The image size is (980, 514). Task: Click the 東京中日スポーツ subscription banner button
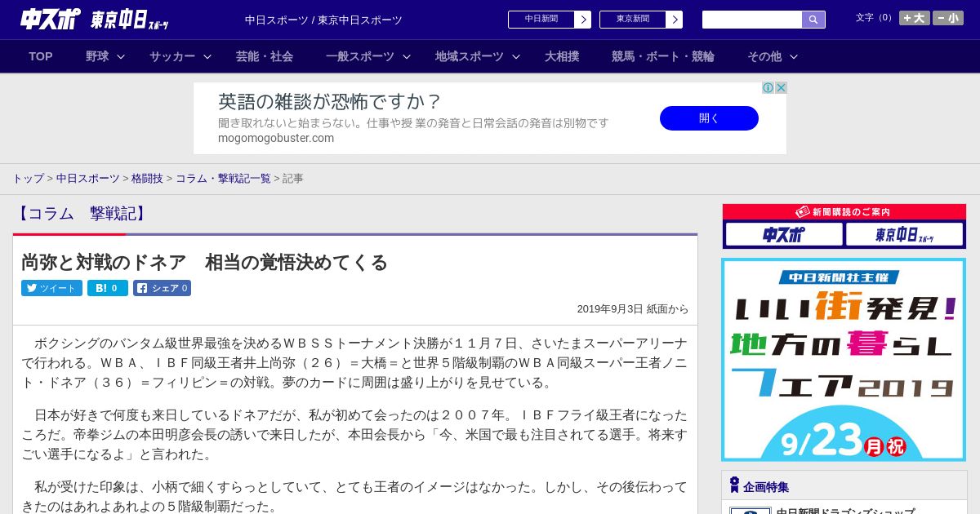coord(904,235)
